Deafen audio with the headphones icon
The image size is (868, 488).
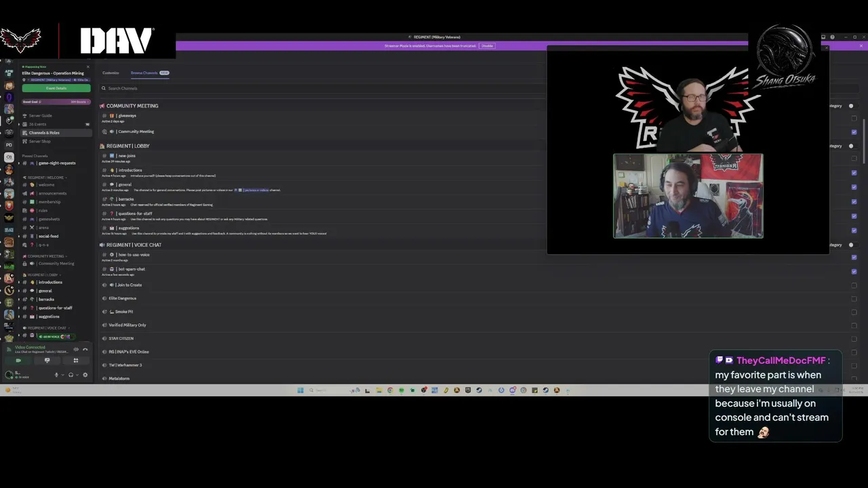point(71,375)
